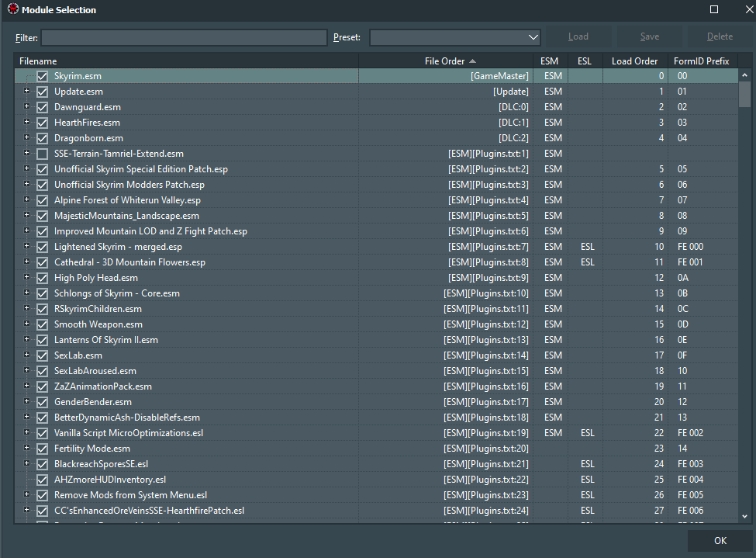Sort by the File Order column header

(x=446, y=61)
